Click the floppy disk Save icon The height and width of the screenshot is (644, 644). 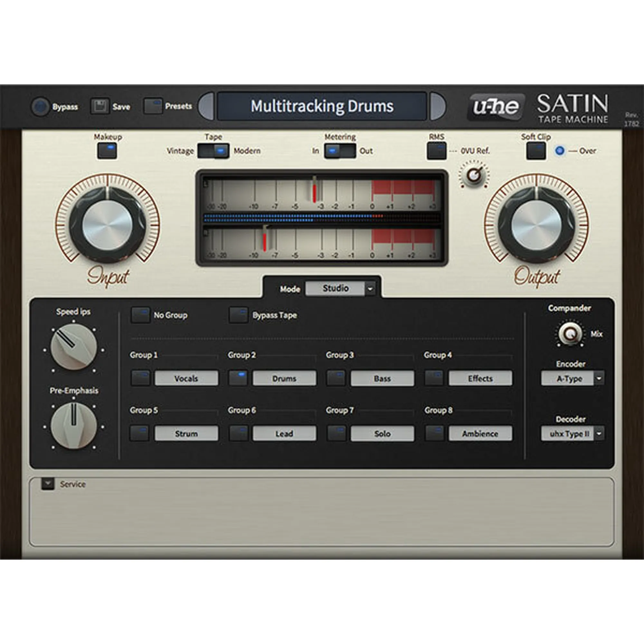[x=100, y=107]
